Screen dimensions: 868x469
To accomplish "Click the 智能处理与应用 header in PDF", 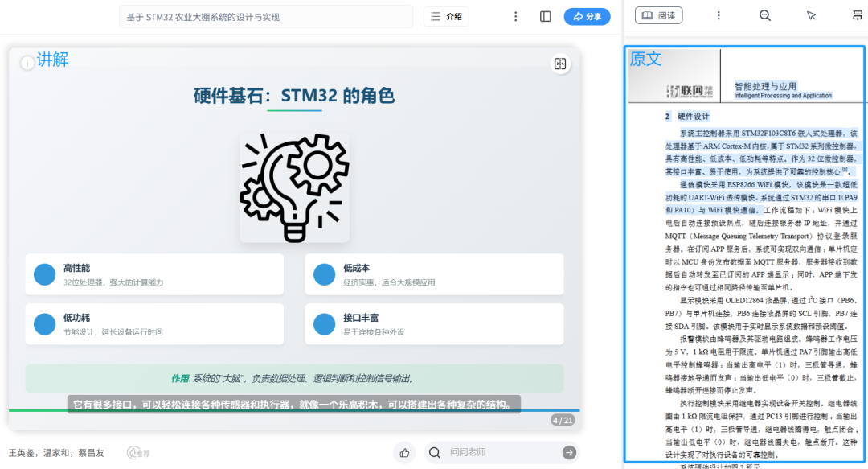I will pyautogui.click(x=766, y=86).
